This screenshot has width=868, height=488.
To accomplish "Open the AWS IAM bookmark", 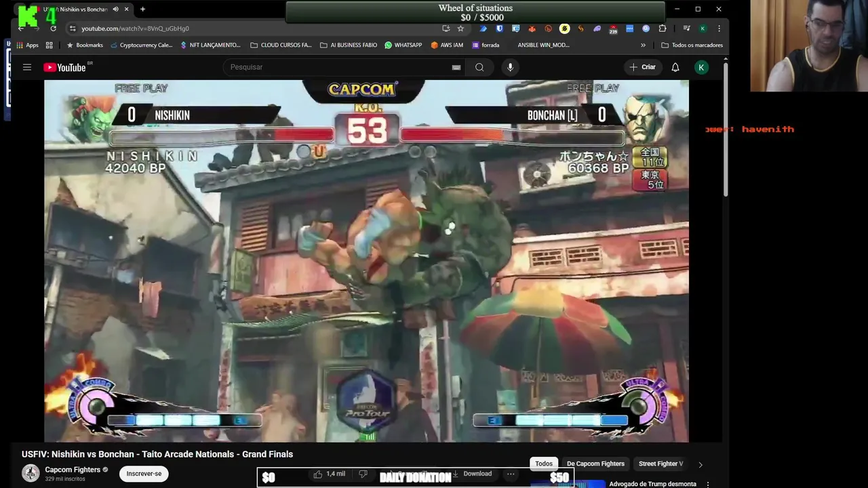I will point(447,45).
